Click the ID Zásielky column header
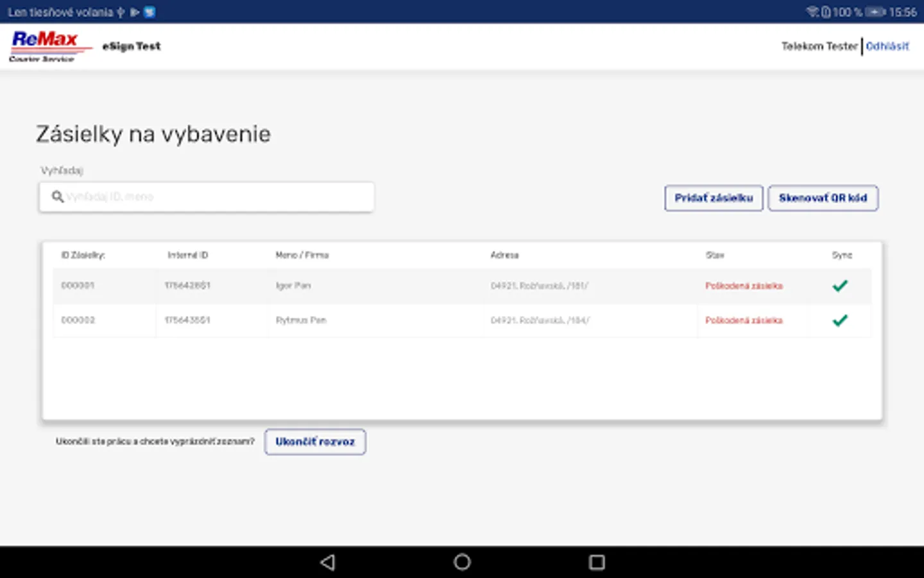Screen dimensions: 924x578 point(83,255)
